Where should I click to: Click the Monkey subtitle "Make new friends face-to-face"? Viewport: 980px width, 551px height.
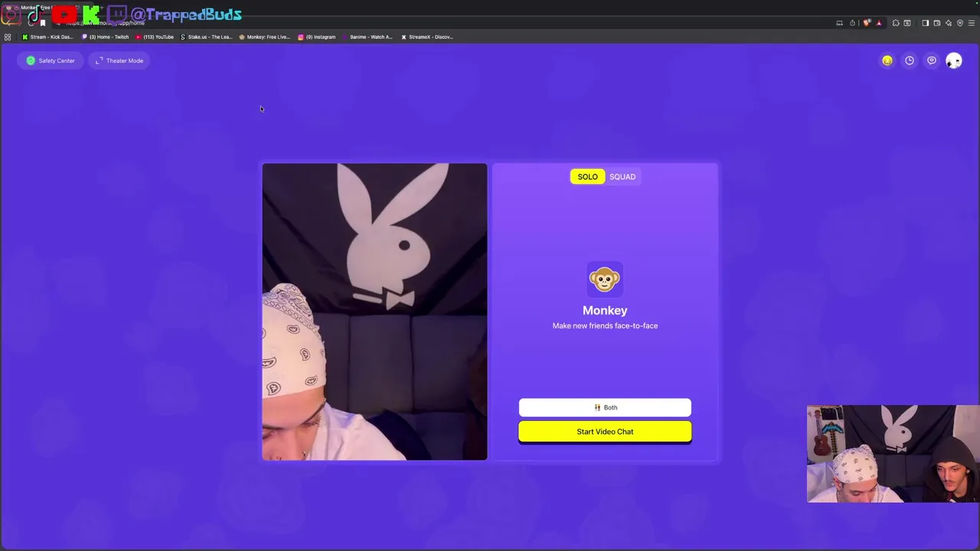coord(605,325)
